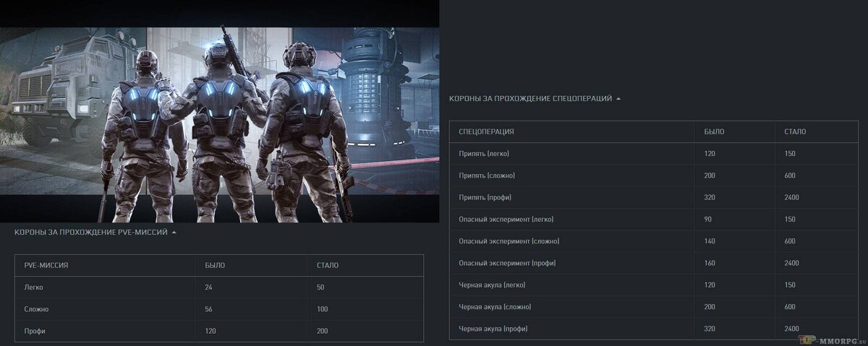This screenshot has width=868, height=346.
Task: Select the Сложно mission row
Action: (219, 308)
